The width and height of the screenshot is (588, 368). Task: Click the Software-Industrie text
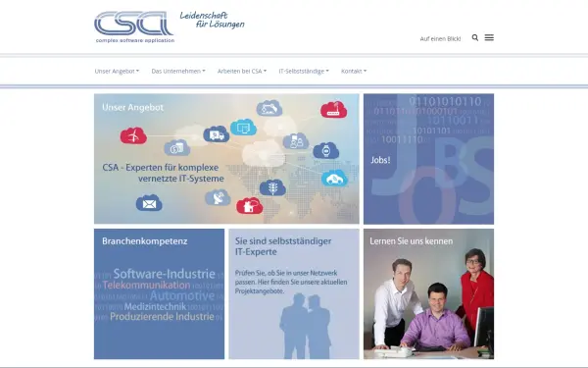point(165,274)
